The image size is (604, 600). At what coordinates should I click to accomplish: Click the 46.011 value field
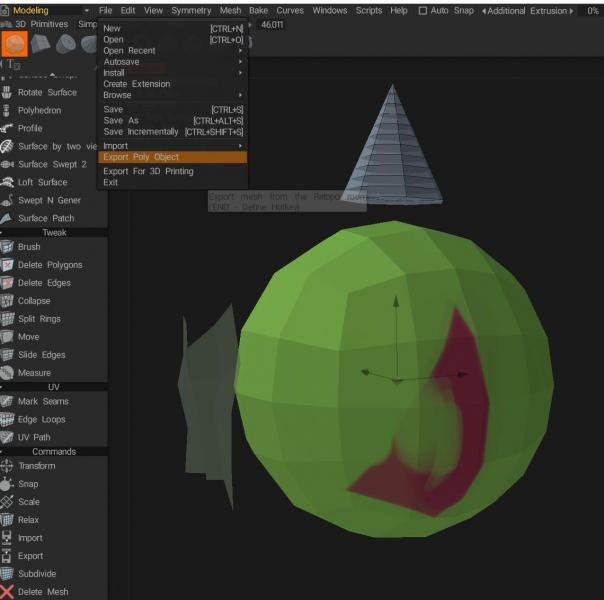(272, 25)
